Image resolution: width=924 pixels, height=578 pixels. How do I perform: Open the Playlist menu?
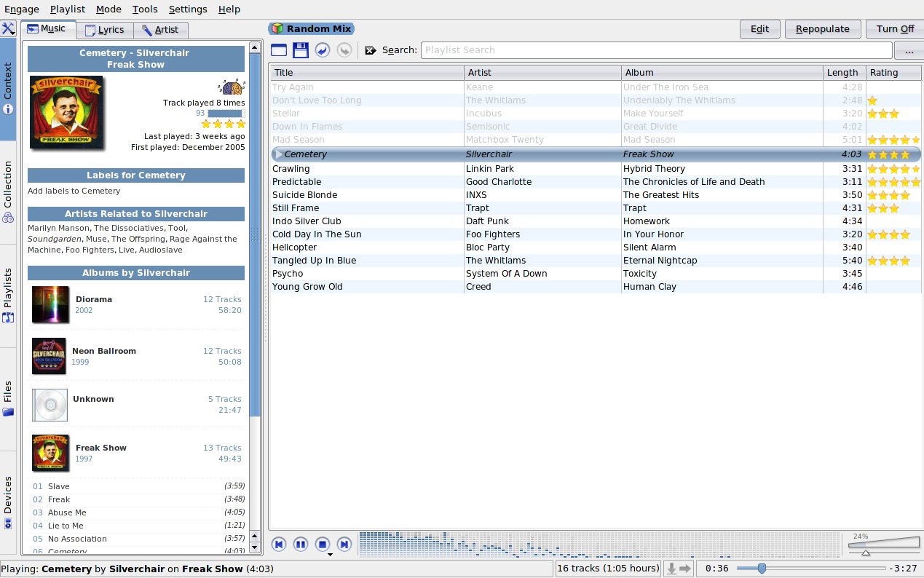click(x=68, y=9)
